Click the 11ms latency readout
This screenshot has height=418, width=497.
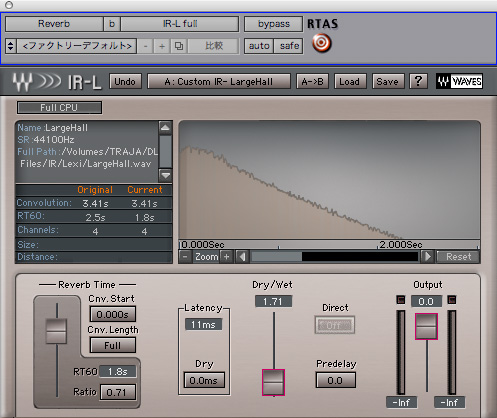(204, 324)
